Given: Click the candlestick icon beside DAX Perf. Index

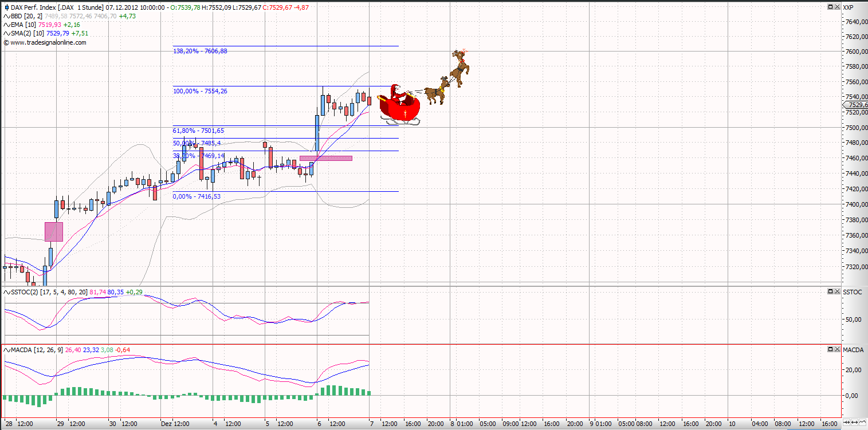Looking at the screenshot, I should pos(7,7).
